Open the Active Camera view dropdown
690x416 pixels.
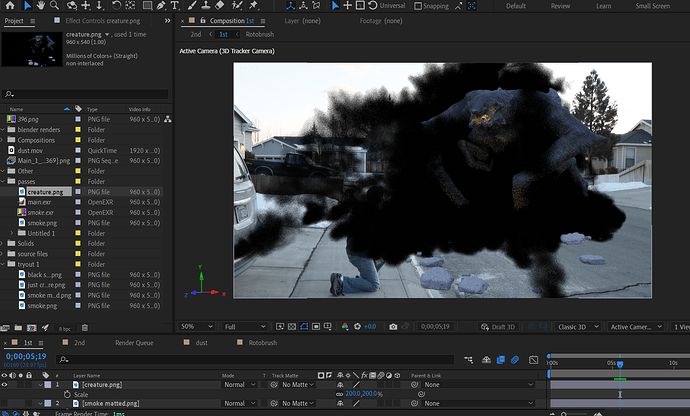click(x=636, y=327)
